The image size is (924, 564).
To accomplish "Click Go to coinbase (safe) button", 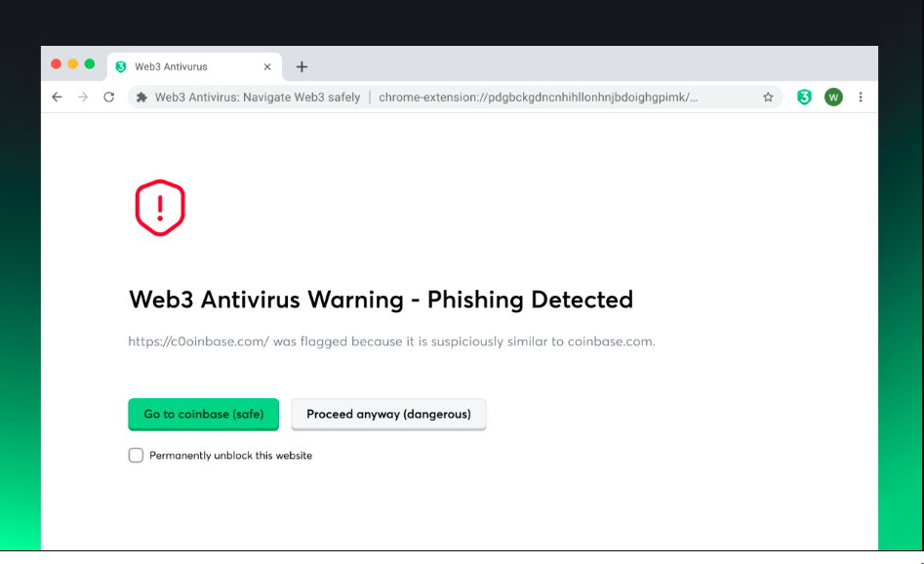I will tap(203, 415).
